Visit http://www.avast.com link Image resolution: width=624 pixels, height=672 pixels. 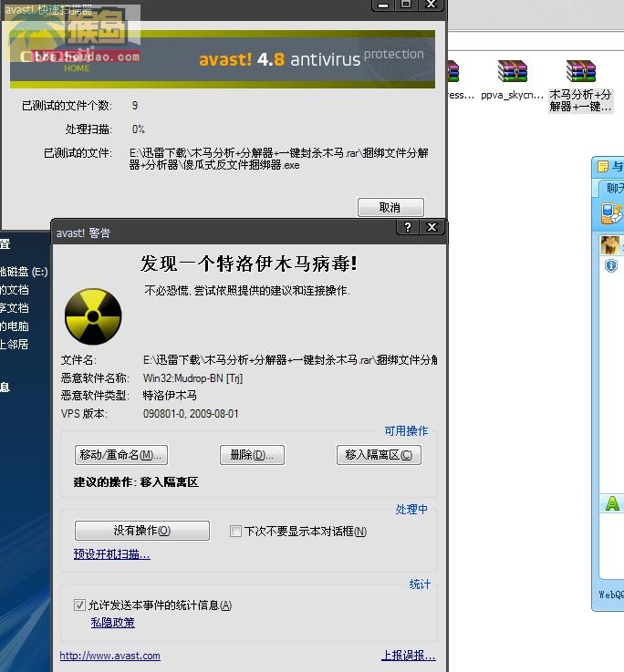(110, 656)
